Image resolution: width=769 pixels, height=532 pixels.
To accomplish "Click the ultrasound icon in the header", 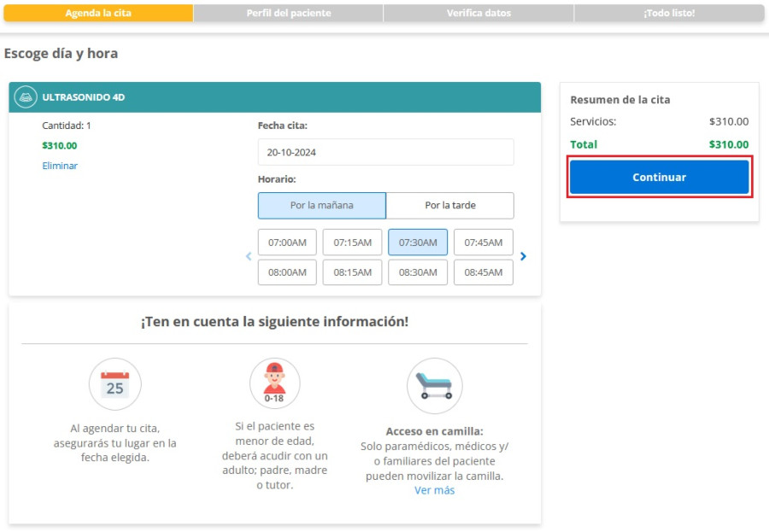I will click(26, 97).
